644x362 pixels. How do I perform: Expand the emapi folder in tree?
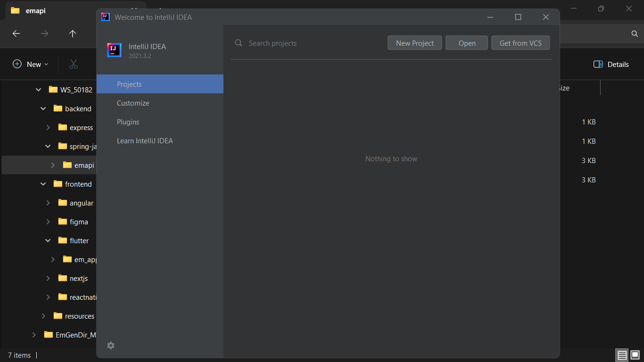(x=53, y=165)
